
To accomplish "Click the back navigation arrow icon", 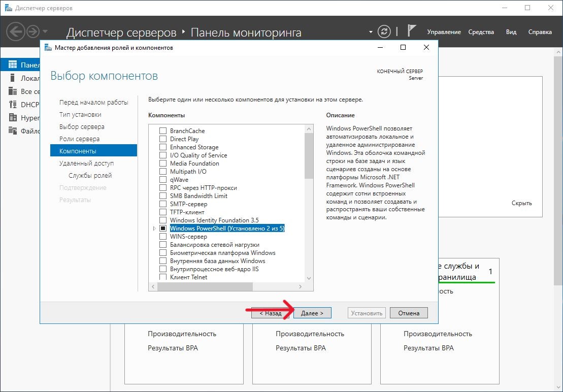I will coord(16,31).
